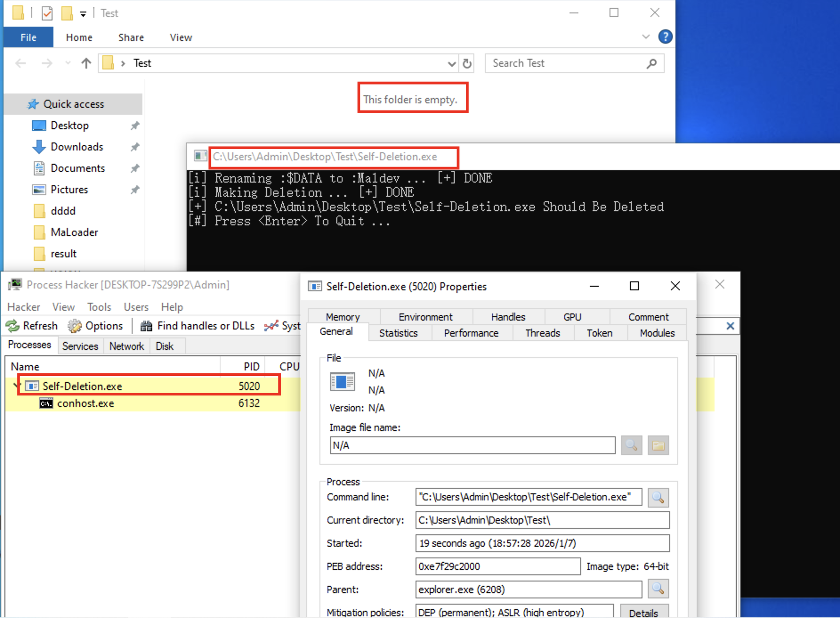Image resolution: width=840 pixels, height=618 pixels.
Task: Click the inspect icon beside Image file name
Action: (631, 445)
